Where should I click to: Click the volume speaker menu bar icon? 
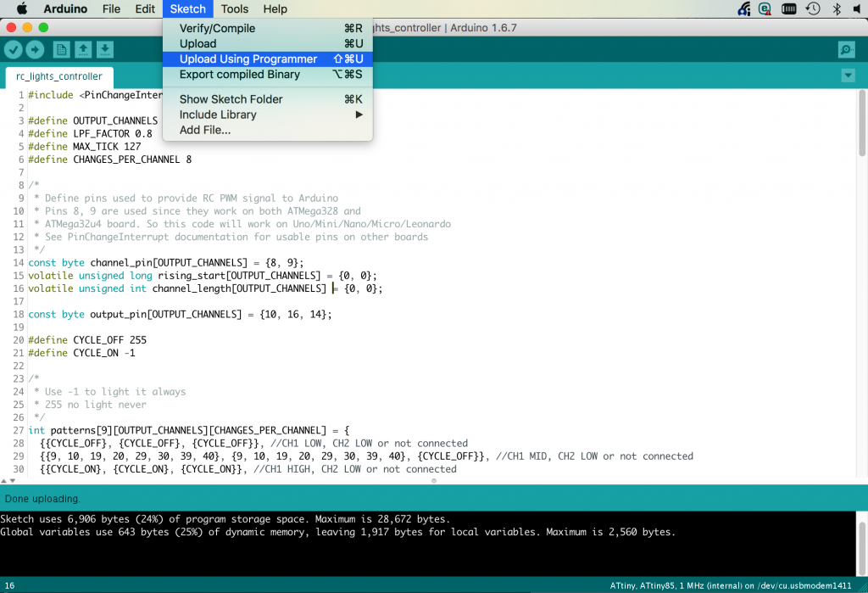click(x=858, y=8)
